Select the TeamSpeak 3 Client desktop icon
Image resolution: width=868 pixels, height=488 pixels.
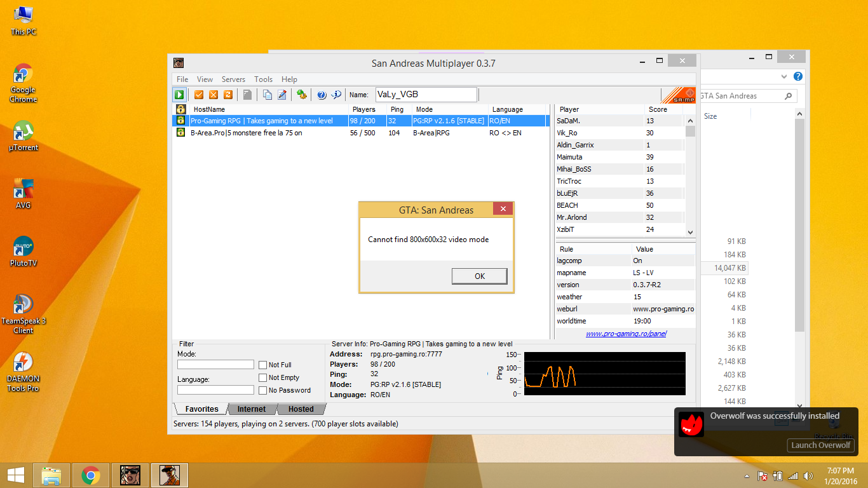[x=24, y=314]
